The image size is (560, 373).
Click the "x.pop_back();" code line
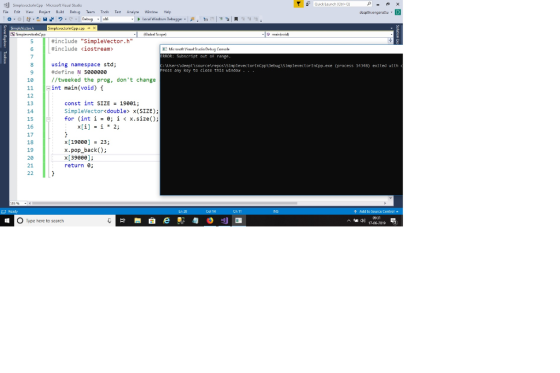click(85, 150)
